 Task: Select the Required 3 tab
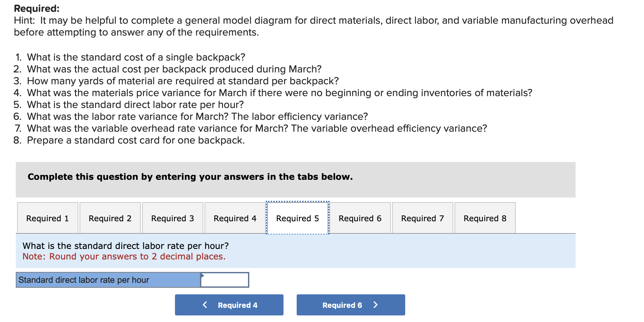172,218
